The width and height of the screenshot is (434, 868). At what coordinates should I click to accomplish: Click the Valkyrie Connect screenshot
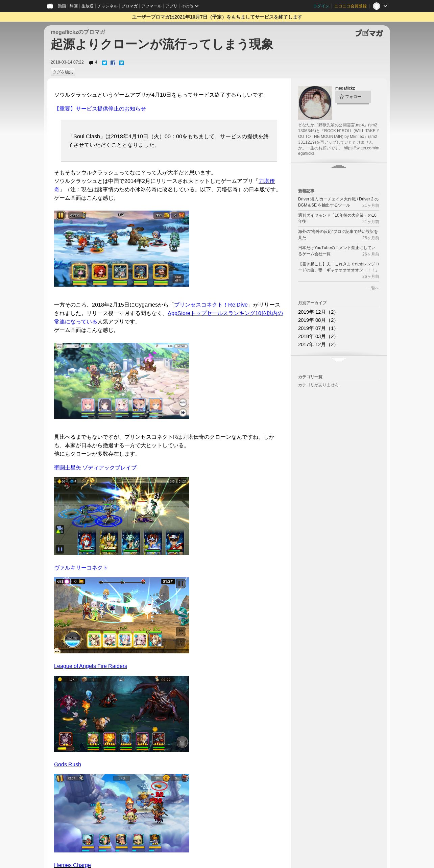pos(122,615)
